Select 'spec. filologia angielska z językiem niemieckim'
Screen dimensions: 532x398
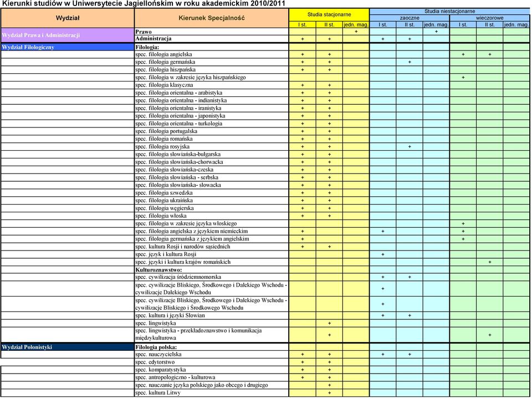211,231
